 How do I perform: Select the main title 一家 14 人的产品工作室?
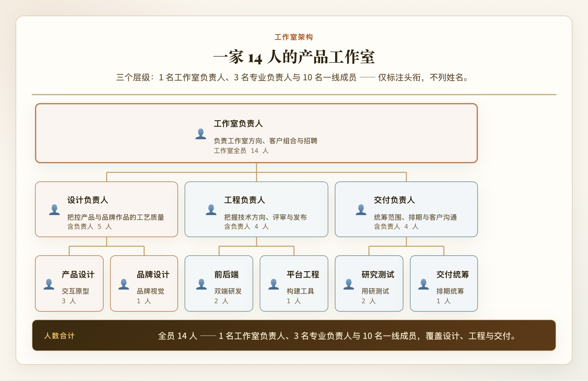(x=294, y=57)
